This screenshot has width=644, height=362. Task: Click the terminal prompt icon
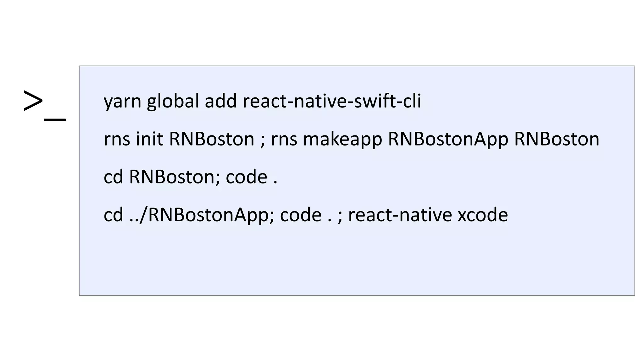point(45,106)
